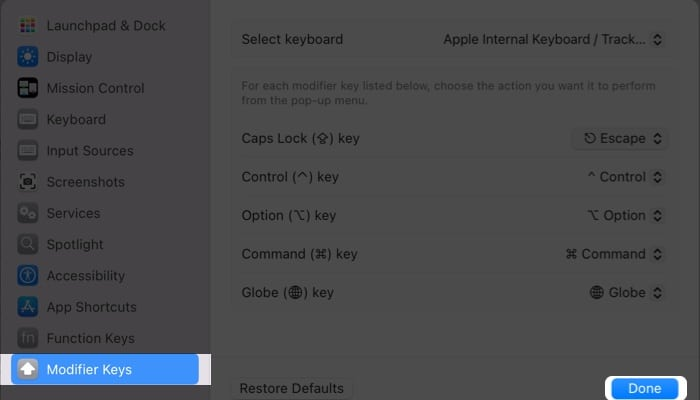Open the Select keyboard dropdown

(553, 40)
